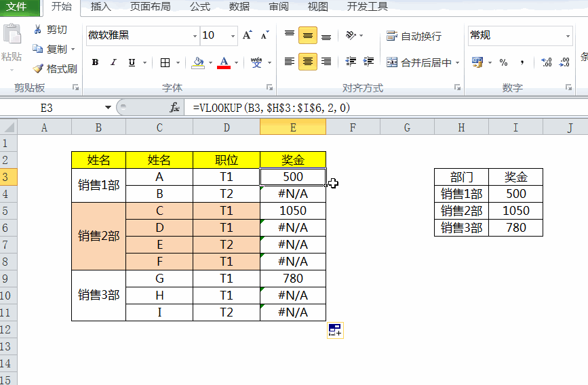Click the Paste clipboard icon
Screen dimensions: 588x385
pyautogui.click(x=12, y=35)
